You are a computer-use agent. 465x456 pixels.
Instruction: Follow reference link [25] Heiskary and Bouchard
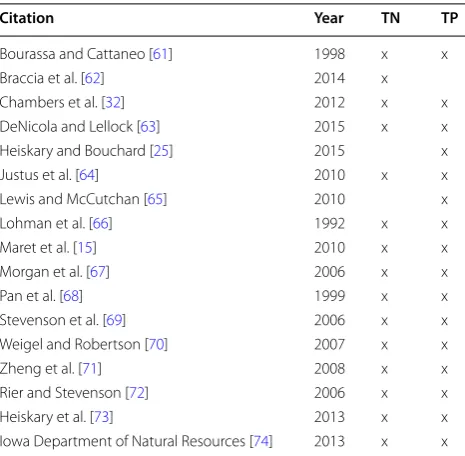[161, 151]
